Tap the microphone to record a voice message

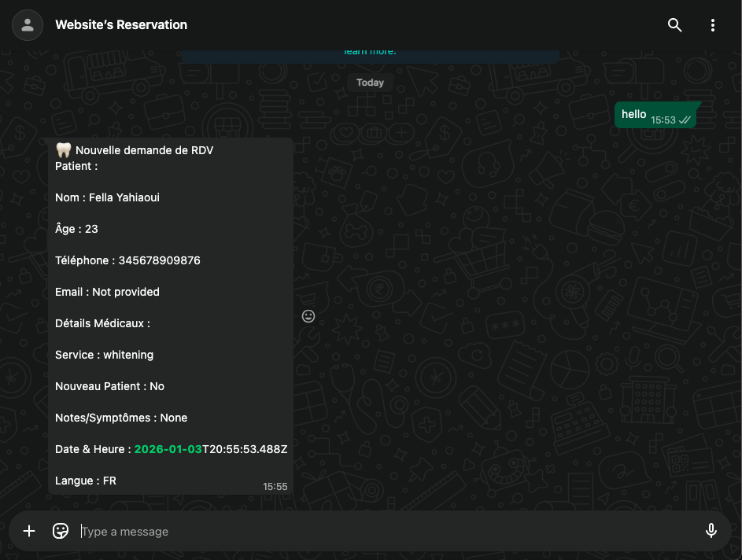711,531
